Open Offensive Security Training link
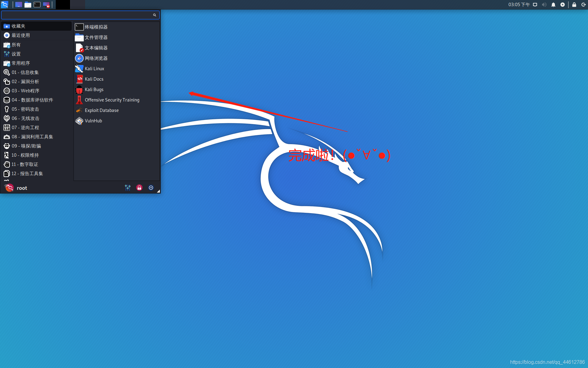This screenshot has width=588, height=368. (x=112, y=100)
